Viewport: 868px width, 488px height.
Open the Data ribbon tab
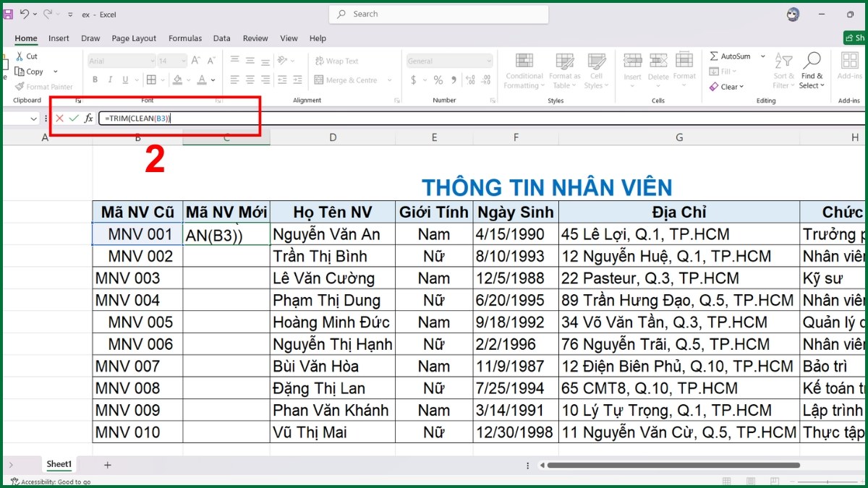click(x=221, y=38)
